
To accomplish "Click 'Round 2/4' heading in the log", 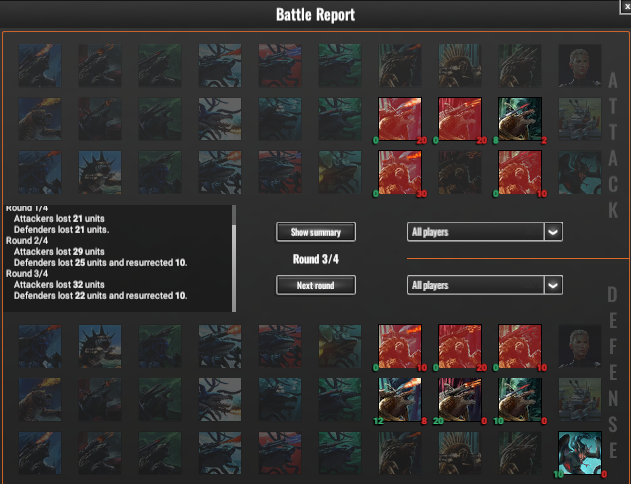I will click(27, 241).
